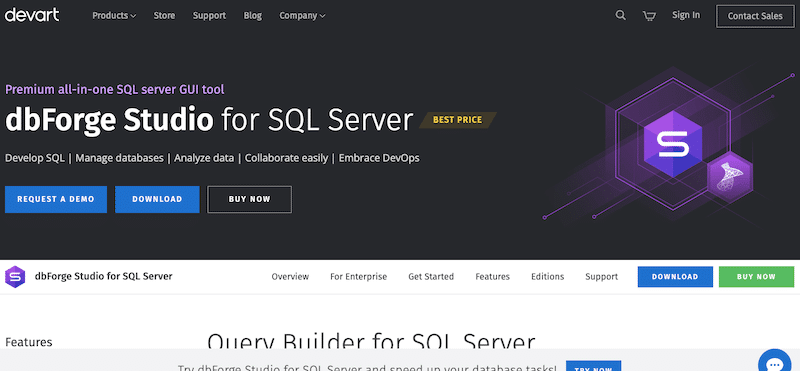Screen dimensions: 800x371
Task: Open the For Enterprise tab
Action: 358,277
